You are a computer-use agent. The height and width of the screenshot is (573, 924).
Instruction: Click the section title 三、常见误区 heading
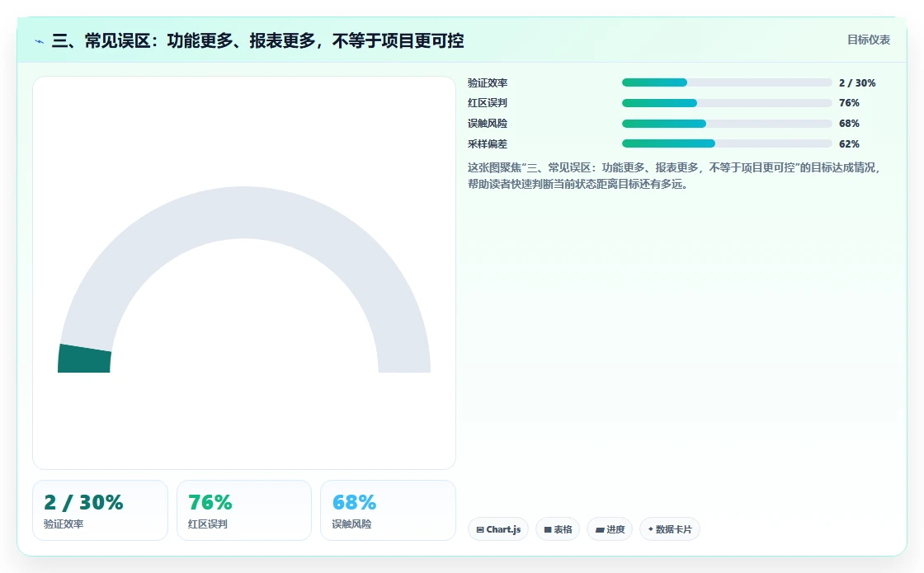(257, 40)
